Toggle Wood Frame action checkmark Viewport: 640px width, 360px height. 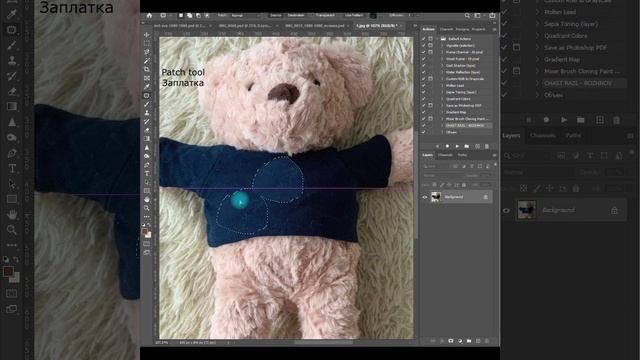click(424, 59)
